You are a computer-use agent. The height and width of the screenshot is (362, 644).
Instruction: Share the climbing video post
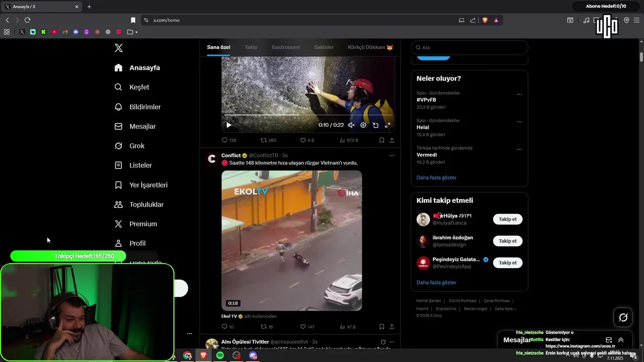(392, 140)
